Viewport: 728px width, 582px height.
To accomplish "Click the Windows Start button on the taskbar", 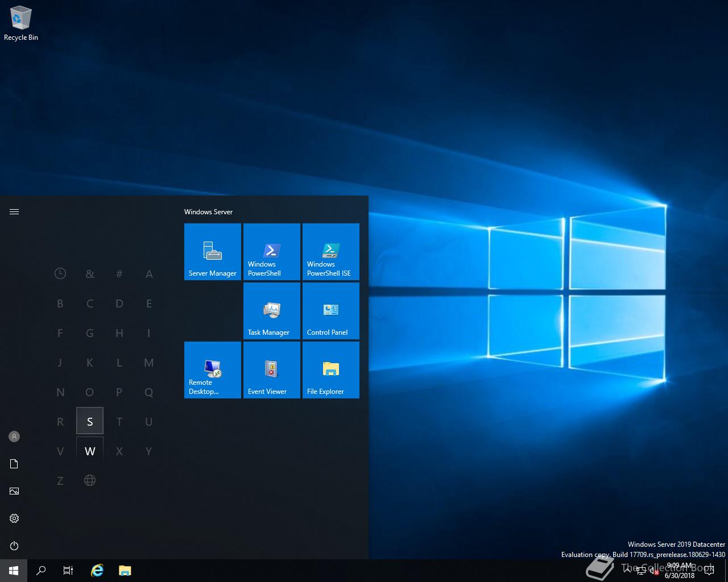I will click(x=14, y=571).
